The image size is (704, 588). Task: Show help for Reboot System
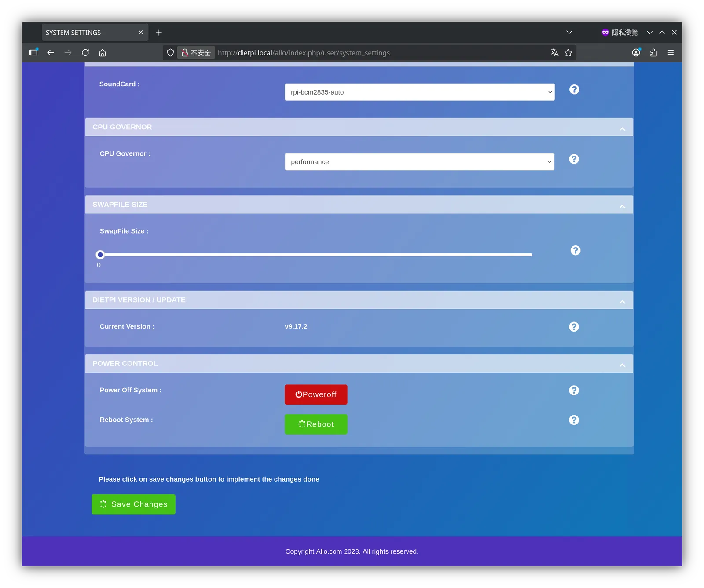coord(574,420)
